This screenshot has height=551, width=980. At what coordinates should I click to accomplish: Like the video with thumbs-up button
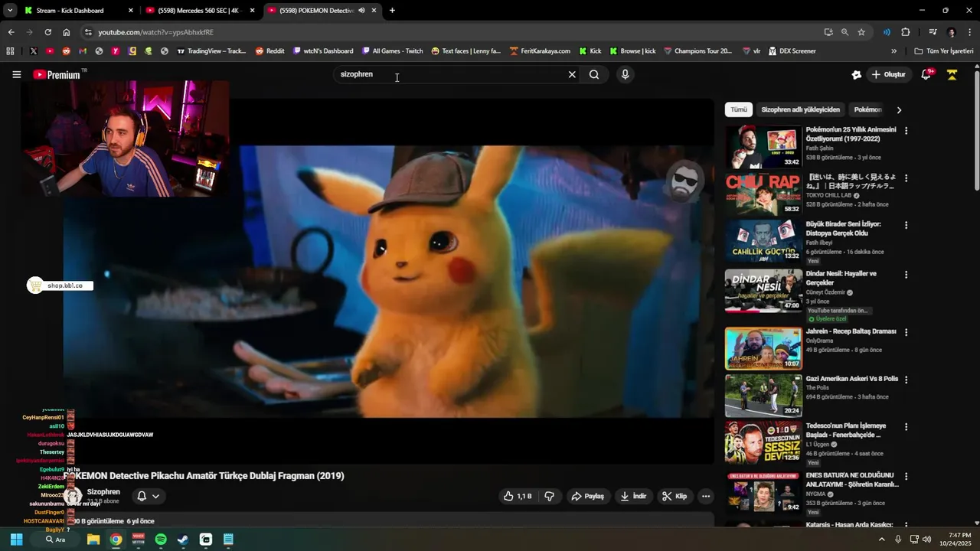coord(517,496)
